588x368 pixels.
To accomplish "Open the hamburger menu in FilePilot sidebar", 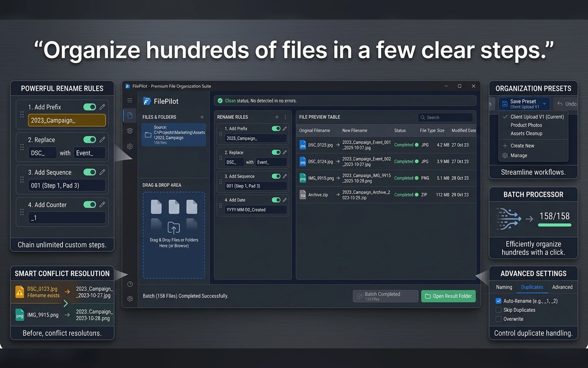I will (130, 100).
